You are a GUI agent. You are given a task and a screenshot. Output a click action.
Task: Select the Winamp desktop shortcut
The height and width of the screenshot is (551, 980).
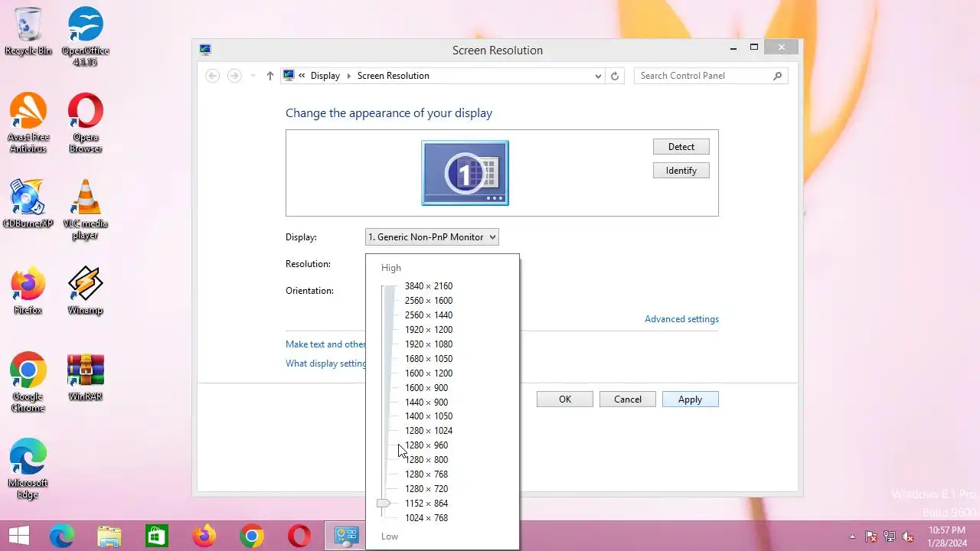click(85, 290)
